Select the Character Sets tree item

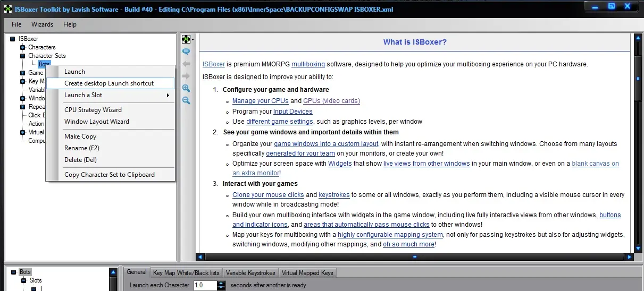pos(47,56)
